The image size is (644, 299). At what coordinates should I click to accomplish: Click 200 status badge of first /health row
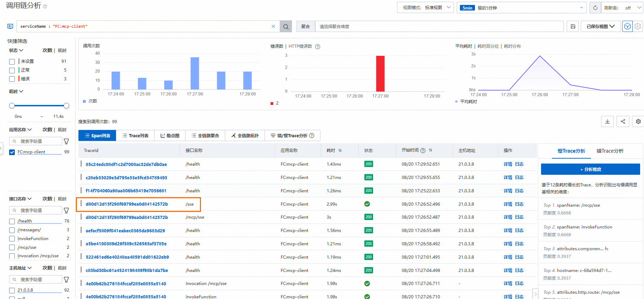click(x=369, y=164)
